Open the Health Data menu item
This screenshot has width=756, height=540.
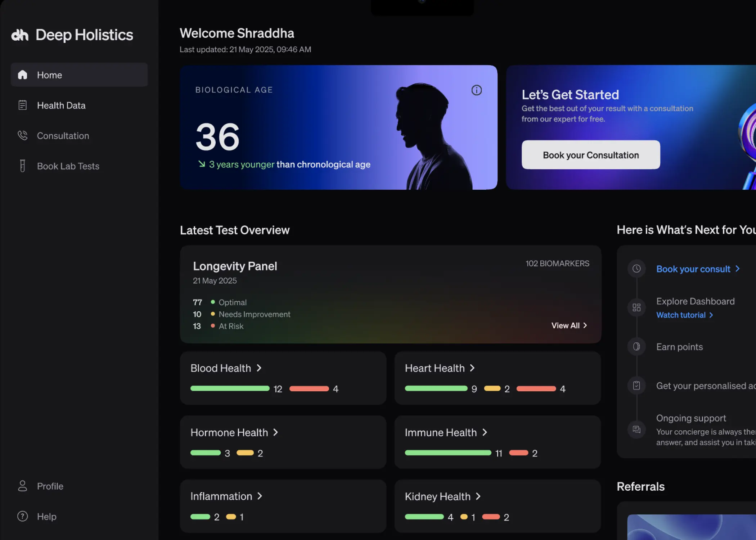pos(61,105)
